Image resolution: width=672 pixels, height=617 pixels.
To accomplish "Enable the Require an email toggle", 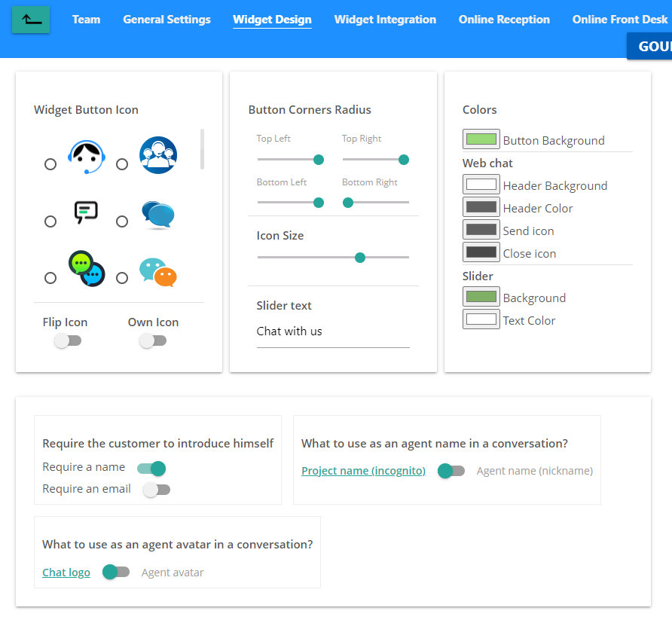I will (x=157, y=490).
